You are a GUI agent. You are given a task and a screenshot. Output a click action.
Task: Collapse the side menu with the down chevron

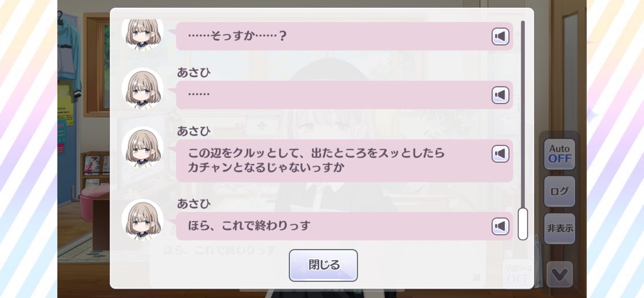[x=560, y=275]
